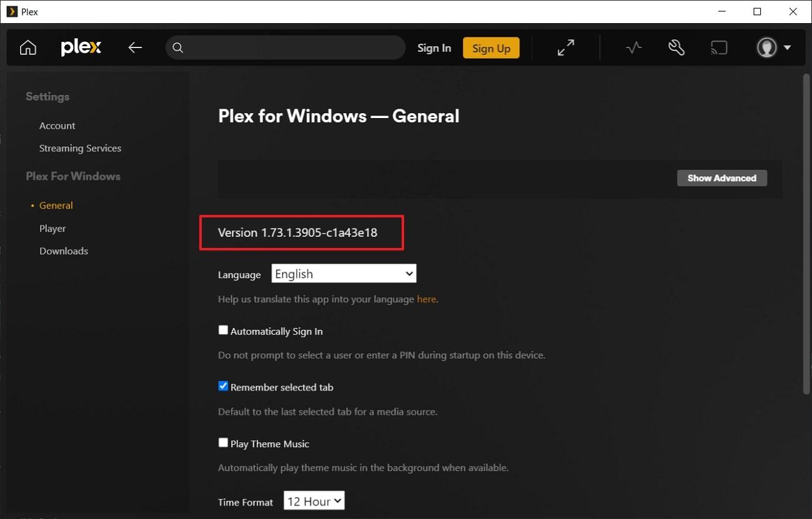Screen dimensions: 812x519
Task: Click the Show Advanced button
Action: (721, 178)
